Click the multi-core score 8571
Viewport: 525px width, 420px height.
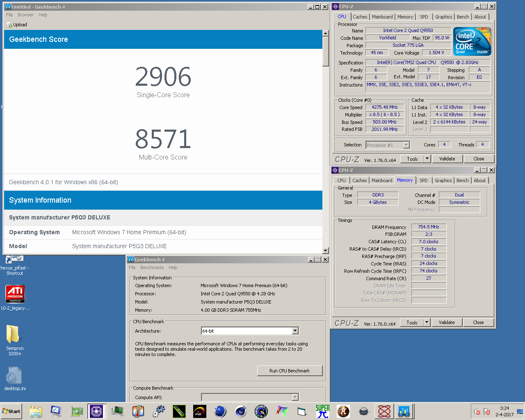[163, 139]
